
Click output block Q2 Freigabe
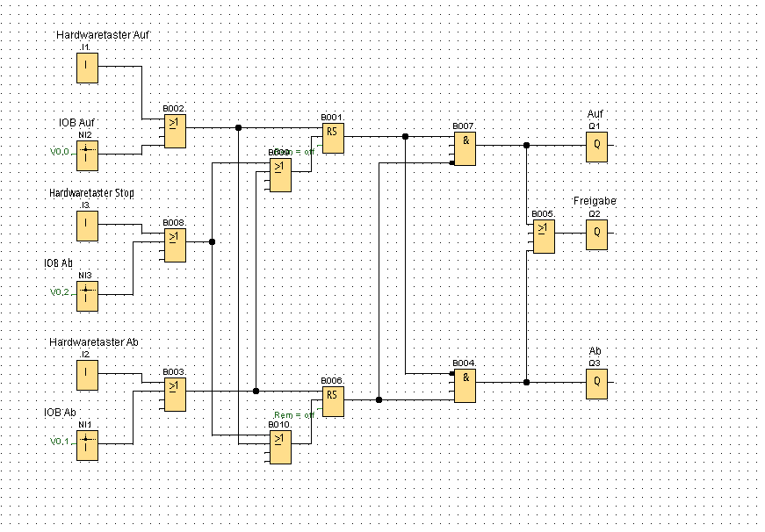click(x=596, y=234)
